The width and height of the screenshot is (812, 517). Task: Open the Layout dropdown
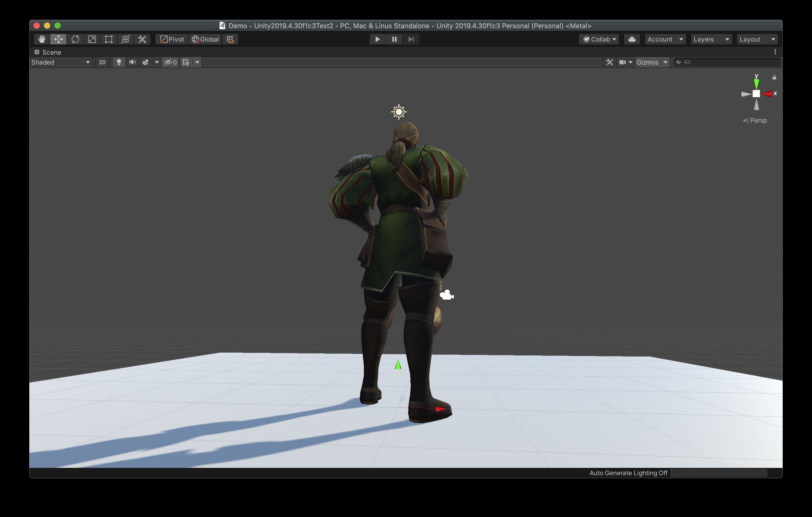coord(756,39)
